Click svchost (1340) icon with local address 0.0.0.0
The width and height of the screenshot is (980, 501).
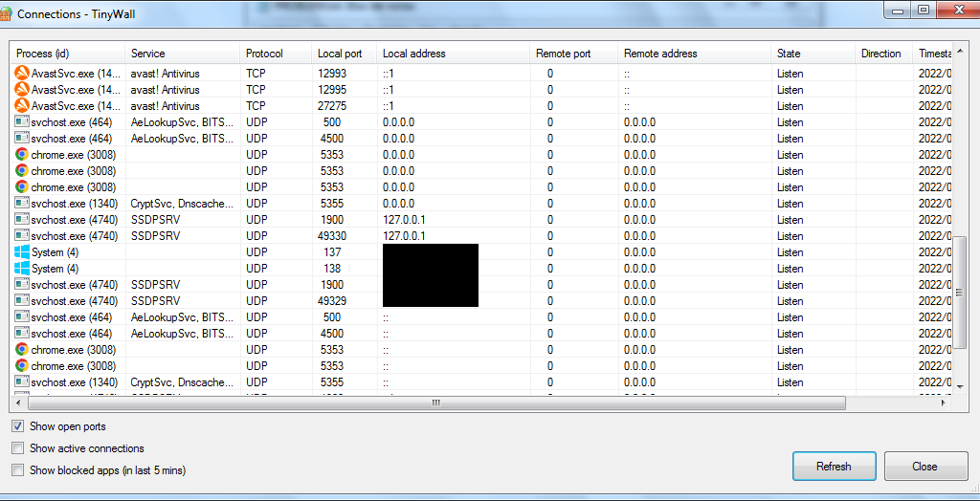pos(22,203)
